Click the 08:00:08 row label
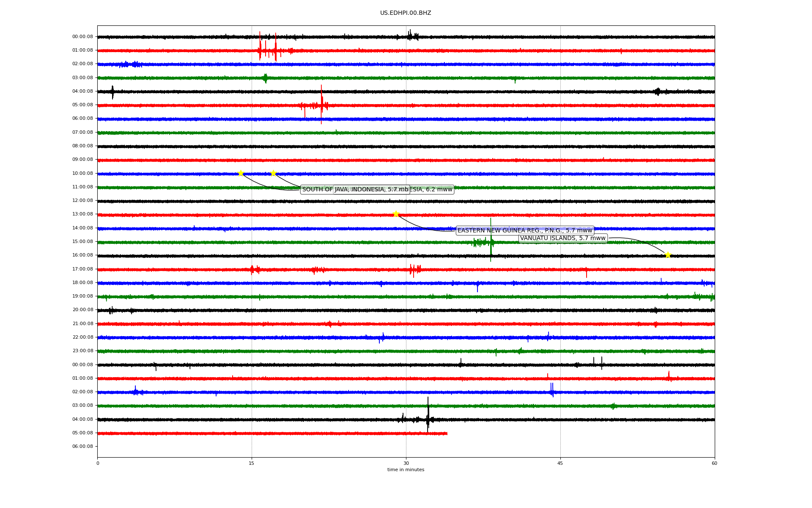The width and height of the screenshot is (812, 508). [82, 146]
